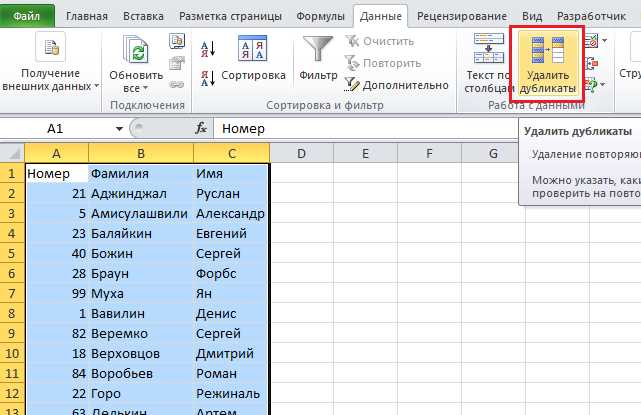Click the Edit Links chain icon

coord(177,85)
